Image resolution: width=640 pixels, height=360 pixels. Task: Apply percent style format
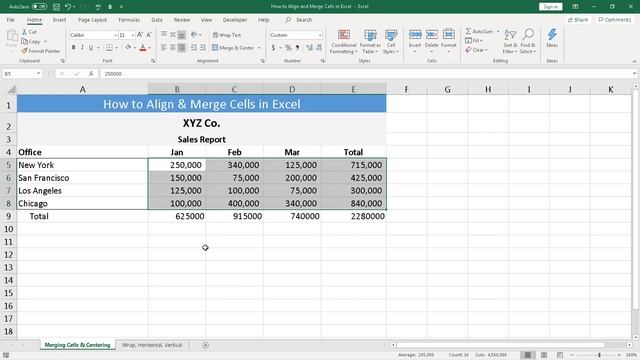pos(288,48)
